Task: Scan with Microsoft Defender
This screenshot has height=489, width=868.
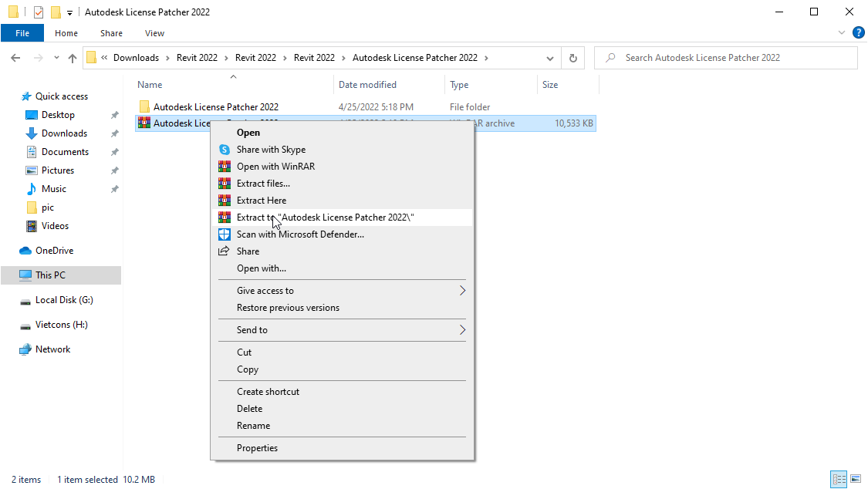Action: 300,234
